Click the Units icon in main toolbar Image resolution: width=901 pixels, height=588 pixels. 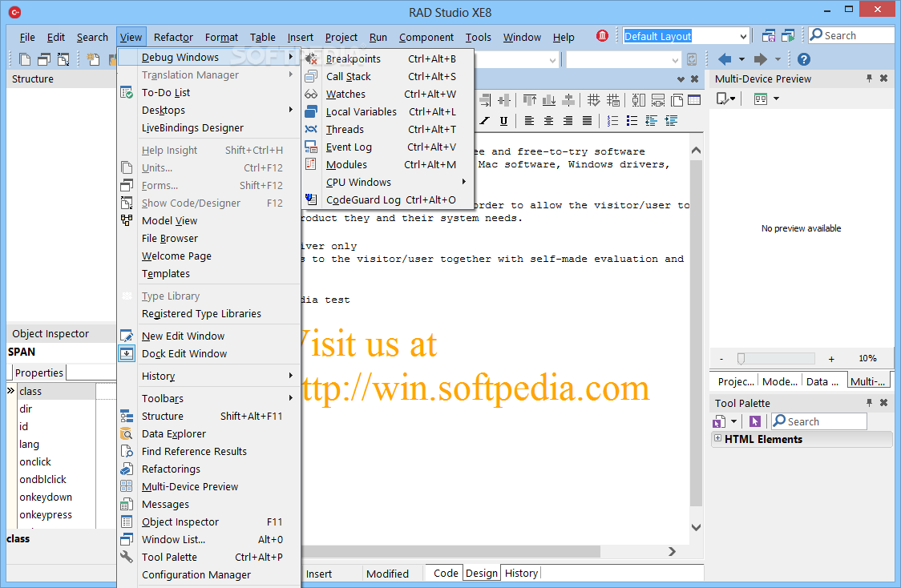click(25, 59)
